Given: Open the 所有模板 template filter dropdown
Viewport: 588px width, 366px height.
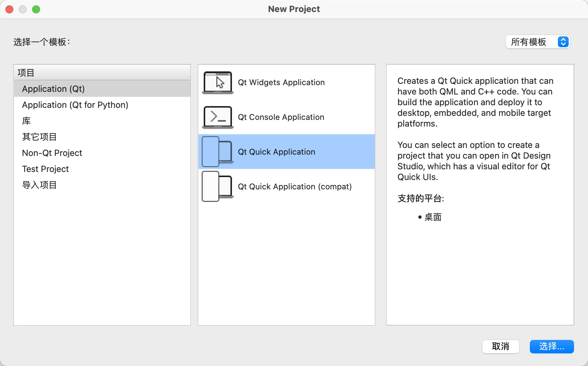Looking at the screenshot, I should [538, 42].
